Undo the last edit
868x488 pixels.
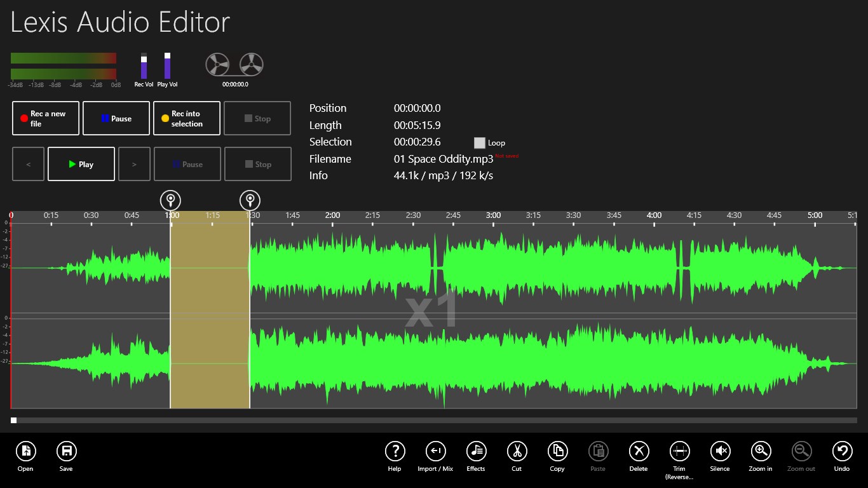(x=843, y=452)
